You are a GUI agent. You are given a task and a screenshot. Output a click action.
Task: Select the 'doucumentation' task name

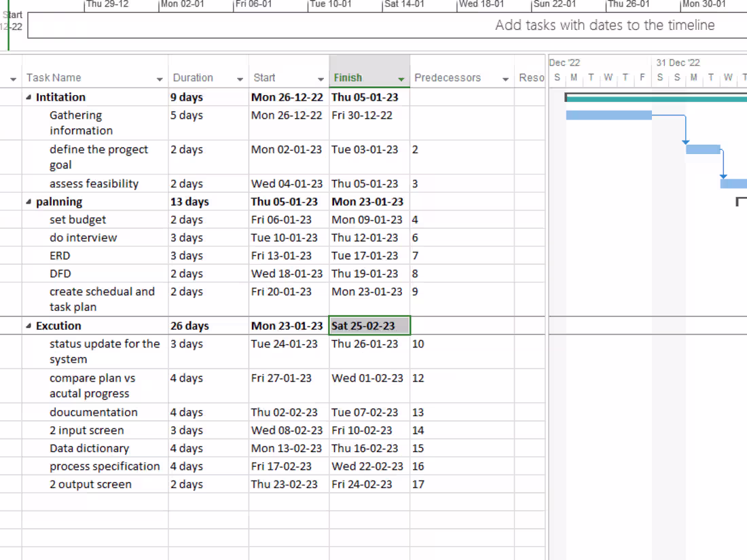coord(94,413)
